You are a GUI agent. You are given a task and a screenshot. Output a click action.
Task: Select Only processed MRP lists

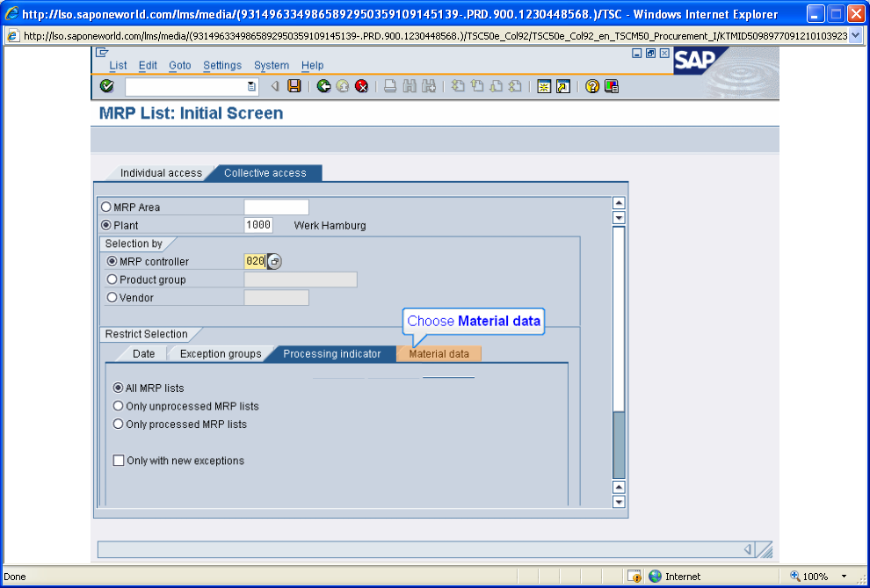[x=118, y=425]
